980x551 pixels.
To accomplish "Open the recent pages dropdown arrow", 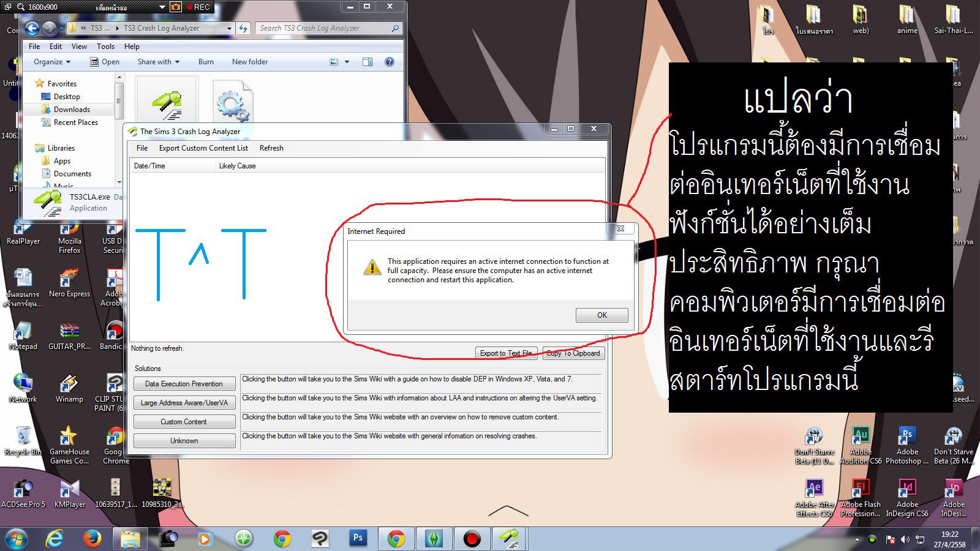I will [x=62, y=29].
